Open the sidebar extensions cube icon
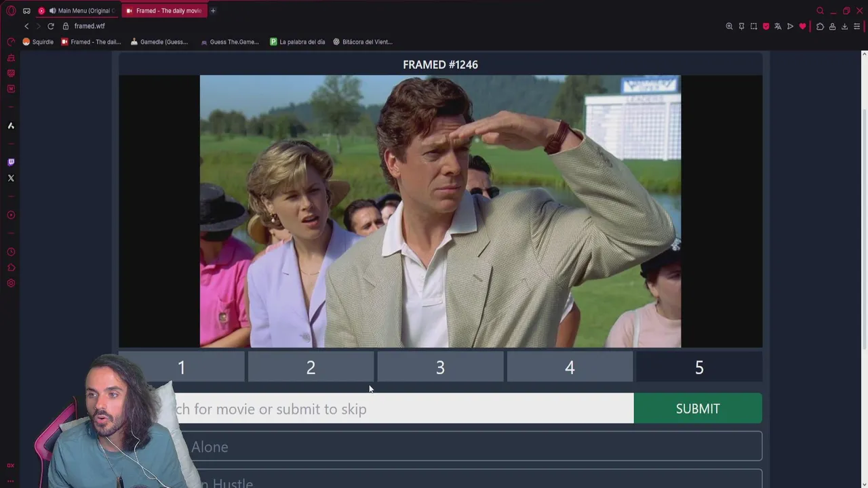The image size is (868, 488). (11, 268)
